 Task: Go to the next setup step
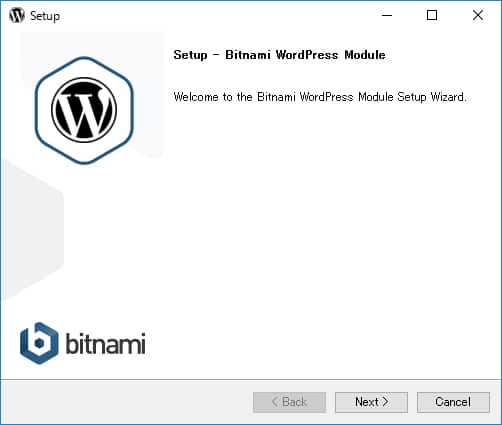[371, 402]
